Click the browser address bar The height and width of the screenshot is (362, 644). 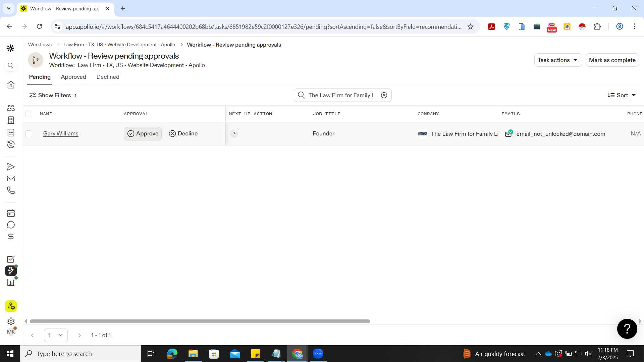(x=263, y=26)
